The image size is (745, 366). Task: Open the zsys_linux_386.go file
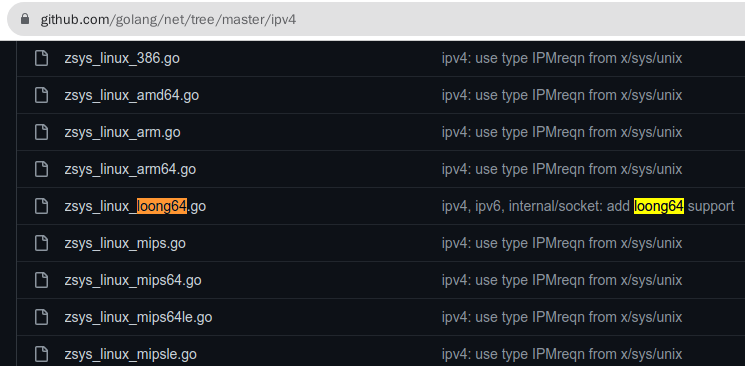point(122,58)
